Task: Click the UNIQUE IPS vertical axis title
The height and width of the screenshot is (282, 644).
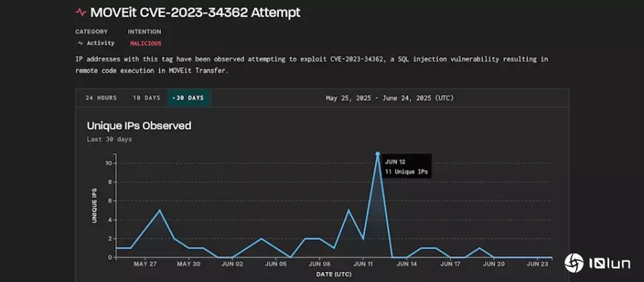Action: [94, 205]
